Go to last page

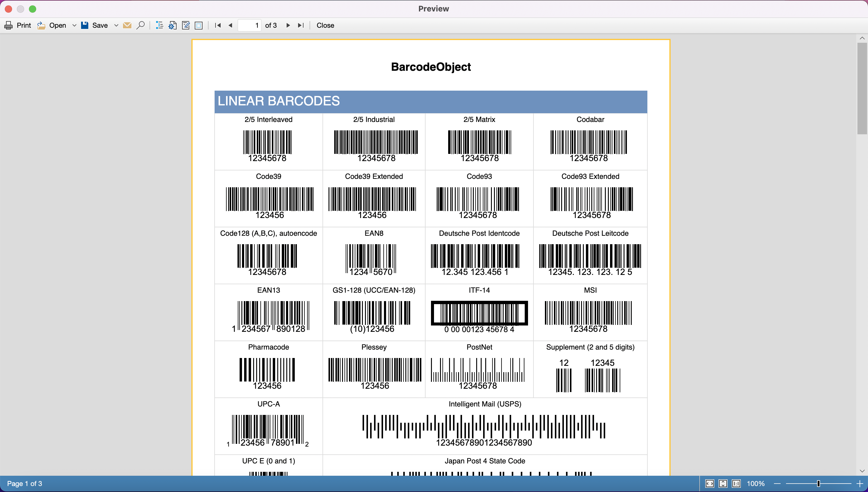click(x=301, y=25)
